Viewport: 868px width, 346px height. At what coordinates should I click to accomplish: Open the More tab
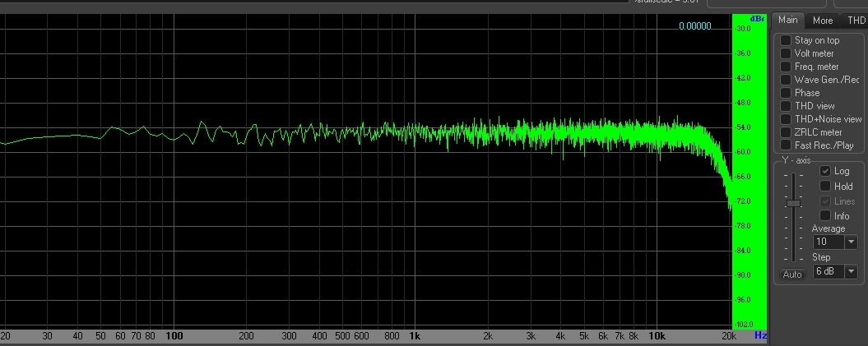click(823, 21)
